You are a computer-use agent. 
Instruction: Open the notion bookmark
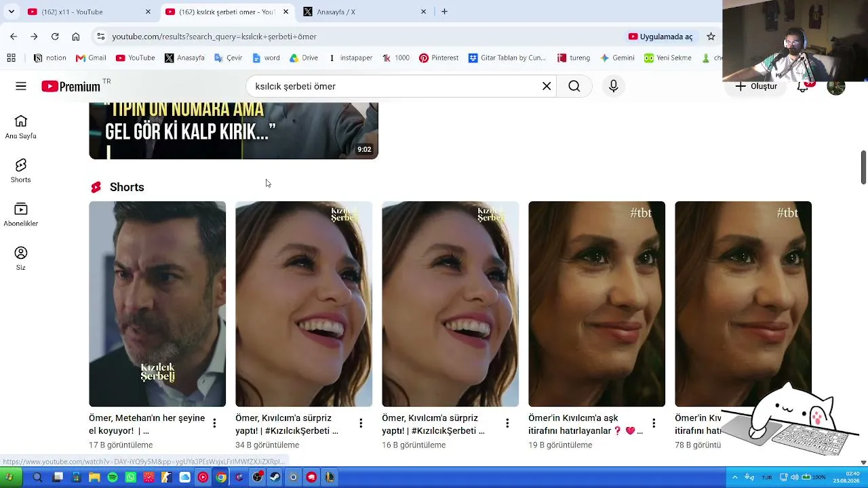[x=50, y=58]
